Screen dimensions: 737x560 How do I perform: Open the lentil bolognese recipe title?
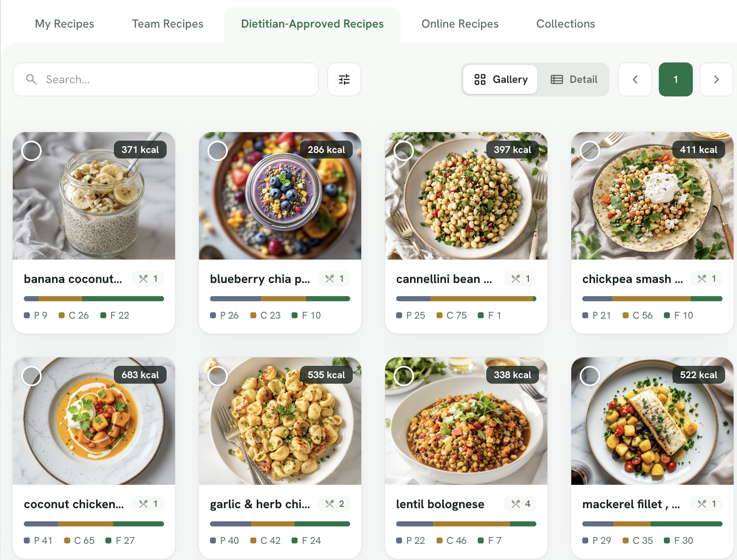pos(440,504)
